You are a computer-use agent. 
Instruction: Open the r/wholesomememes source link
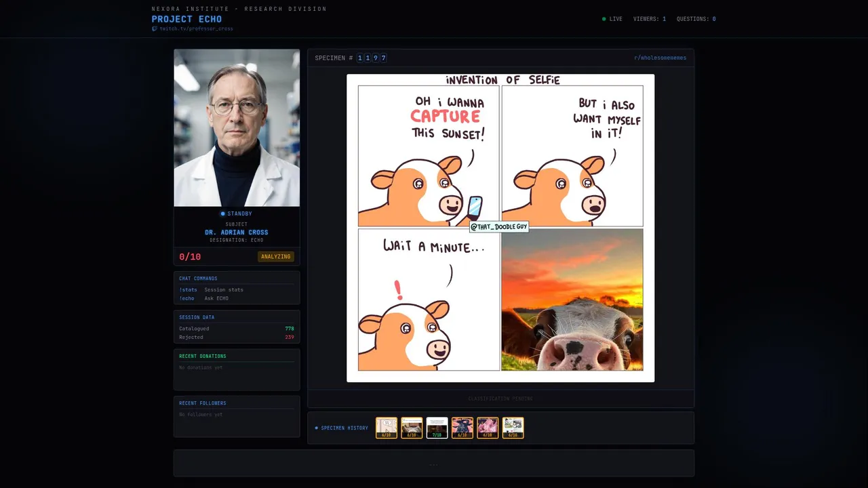[660, 58]
